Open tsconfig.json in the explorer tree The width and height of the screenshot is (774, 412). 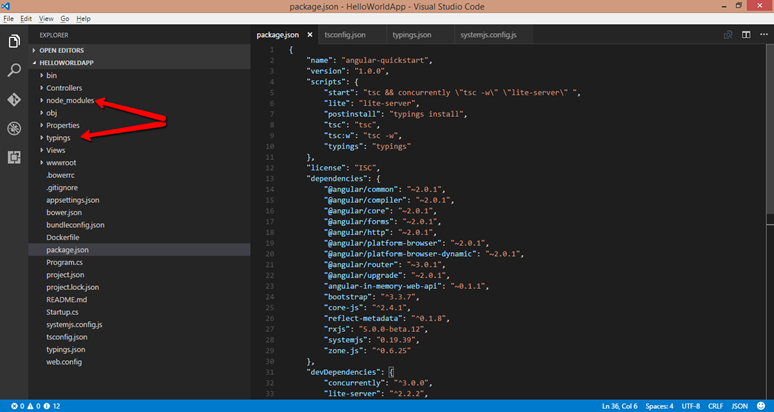(67, 337)
